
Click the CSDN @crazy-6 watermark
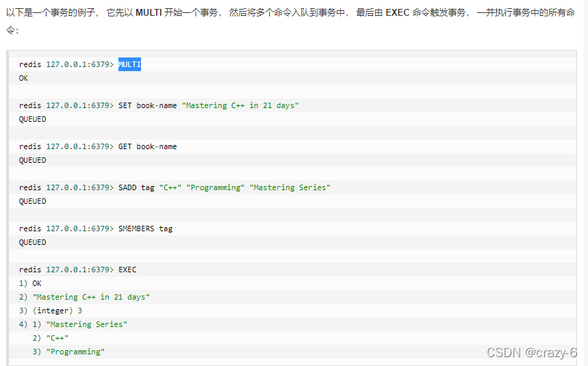pos(531,352)
